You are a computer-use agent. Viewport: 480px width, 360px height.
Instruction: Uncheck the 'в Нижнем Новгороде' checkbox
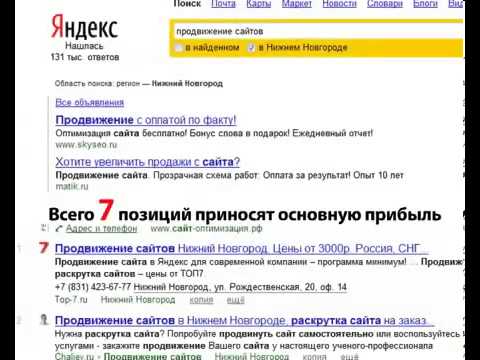pyautogui.click(x=251, y=48)
